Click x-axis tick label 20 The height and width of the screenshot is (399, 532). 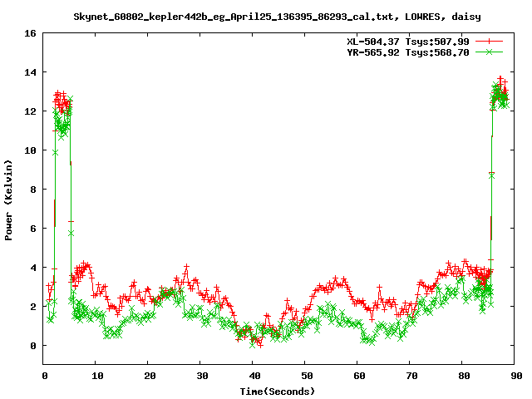150,376
